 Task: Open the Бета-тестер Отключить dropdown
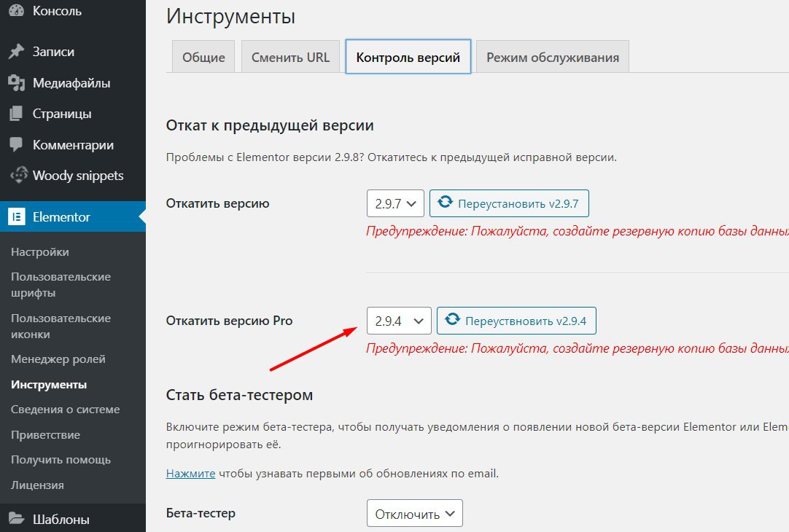[x=415, y=513]
